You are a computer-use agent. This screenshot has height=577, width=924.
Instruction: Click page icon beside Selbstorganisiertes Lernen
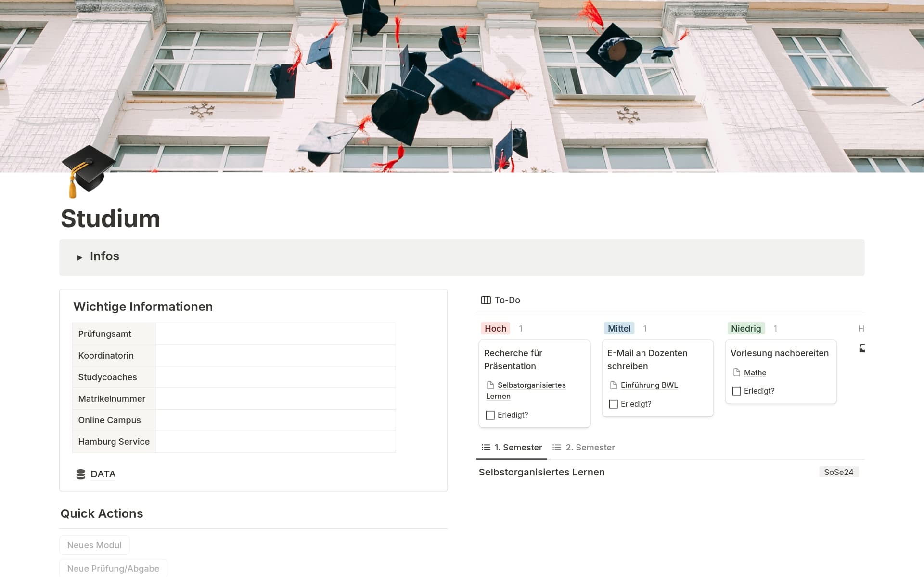[x=490, y=385]
